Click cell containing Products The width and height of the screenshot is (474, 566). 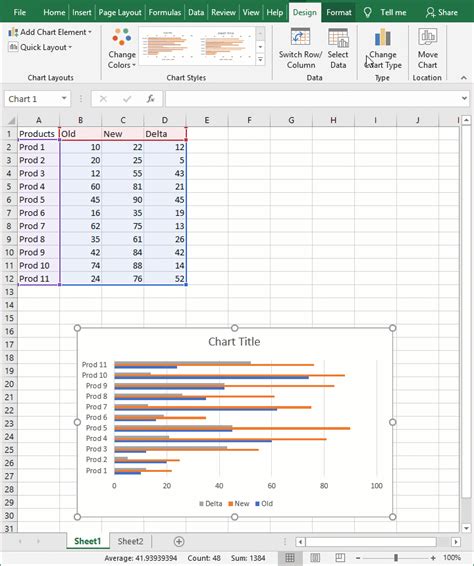tap(38, 134)
